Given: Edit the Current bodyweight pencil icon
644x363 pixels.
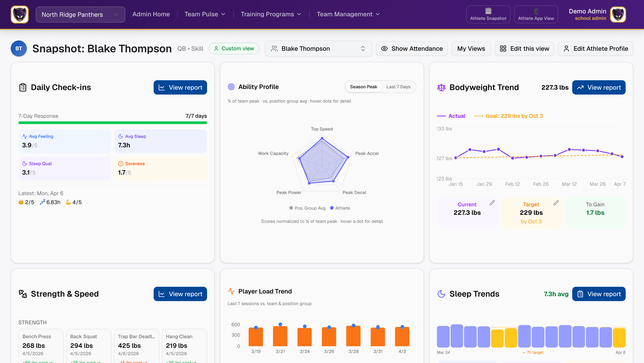Looking at the screenshot, I should [492, 203].
